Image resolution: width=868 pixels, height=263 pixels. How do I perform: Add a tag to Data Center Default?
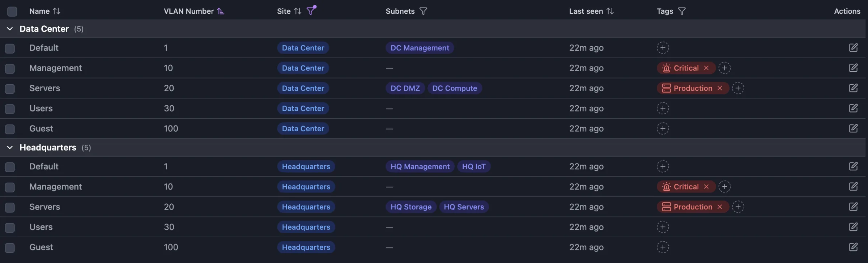pyautogui.click(x=663, y=48)
